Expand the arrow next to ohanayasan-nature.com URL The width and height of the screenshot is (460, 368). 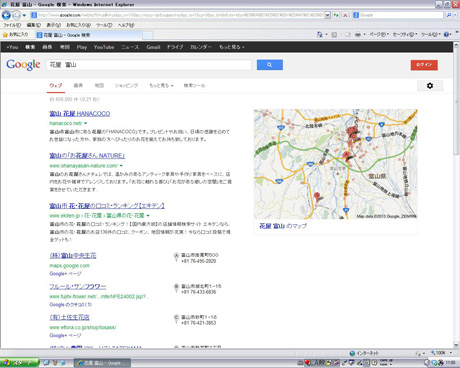tap(121, 166)
